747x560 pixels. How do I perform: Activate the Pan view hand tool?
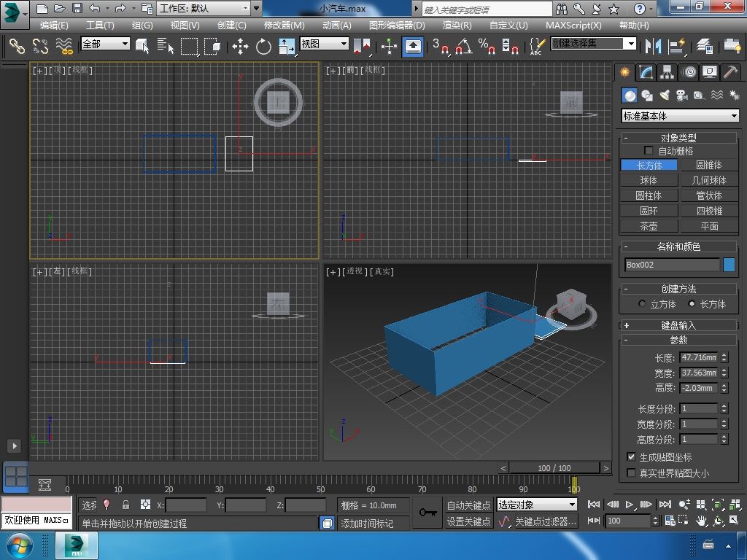click(701, 521)
